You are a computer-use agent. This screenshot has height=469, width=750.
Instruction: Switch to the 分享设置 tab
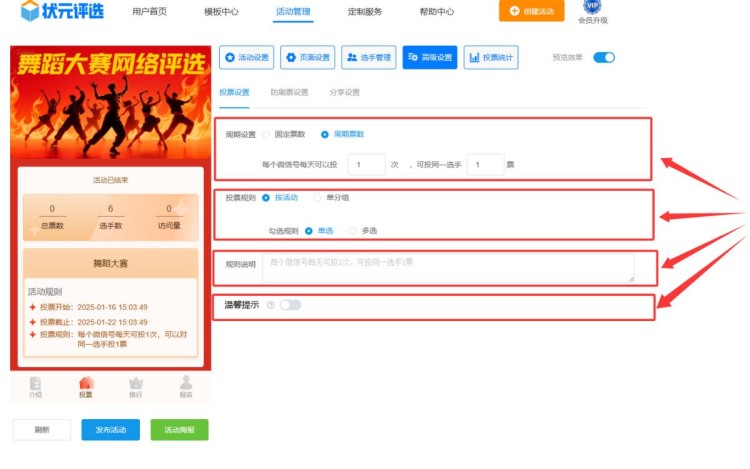click(344, 92)
